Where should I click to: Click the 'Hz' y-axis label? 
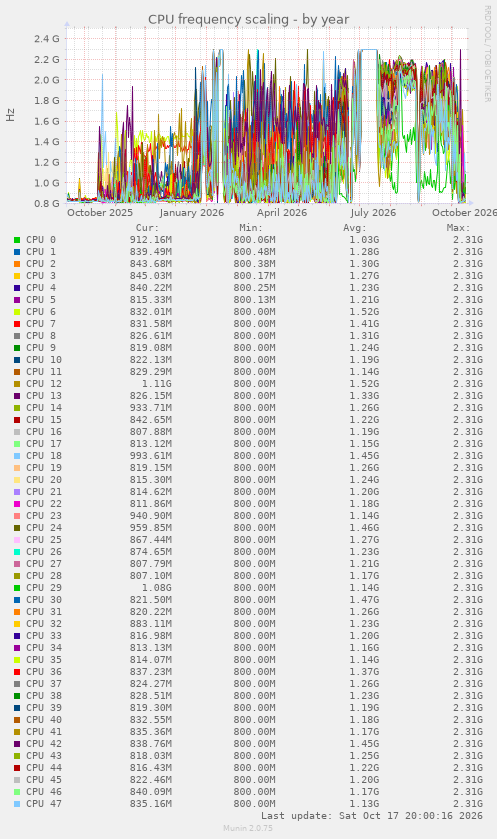pyautogui.click(x=10, y=115)
